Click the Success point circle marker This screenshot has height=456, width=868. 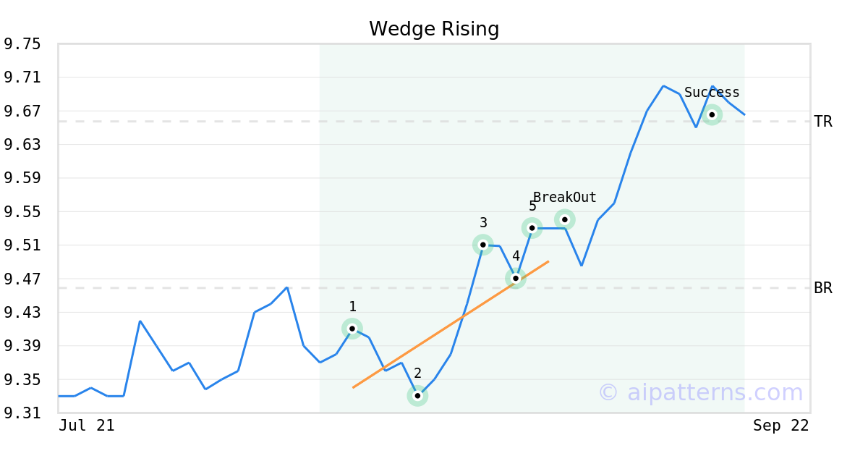click(x=712, y=114)
